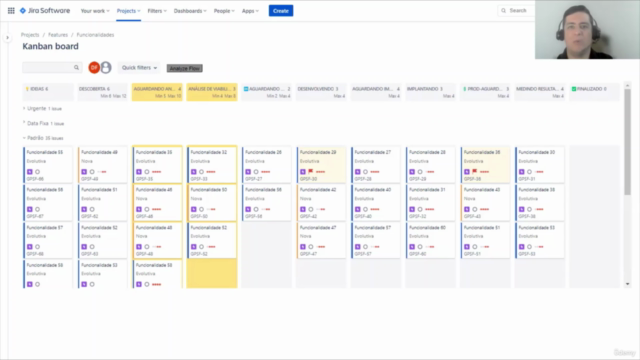Click the Jira Software logo
This screenshot has width=640, height=360.
[45, 11]
